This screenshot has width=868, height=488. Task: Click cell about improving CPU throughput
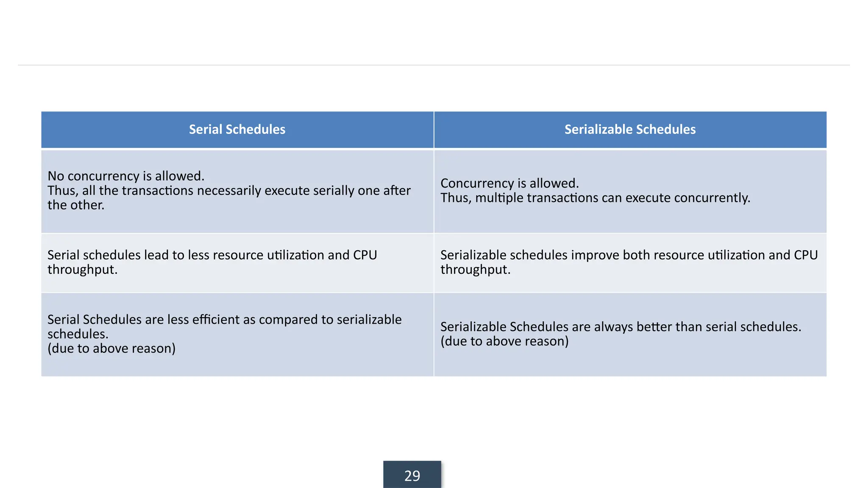[630, 263]
